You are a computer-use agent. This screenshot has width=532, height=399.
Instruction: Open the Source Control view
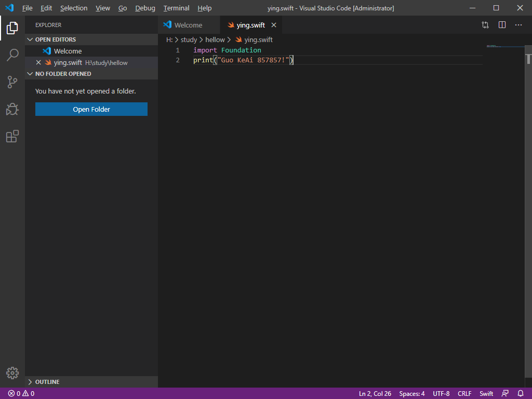point(12,82)
